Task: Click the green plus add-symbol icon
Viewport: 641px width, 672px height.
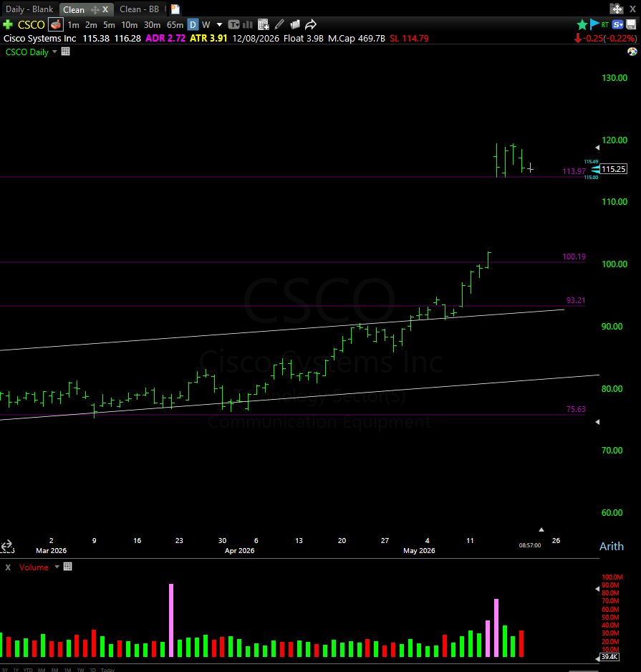Action: (8, 24)
